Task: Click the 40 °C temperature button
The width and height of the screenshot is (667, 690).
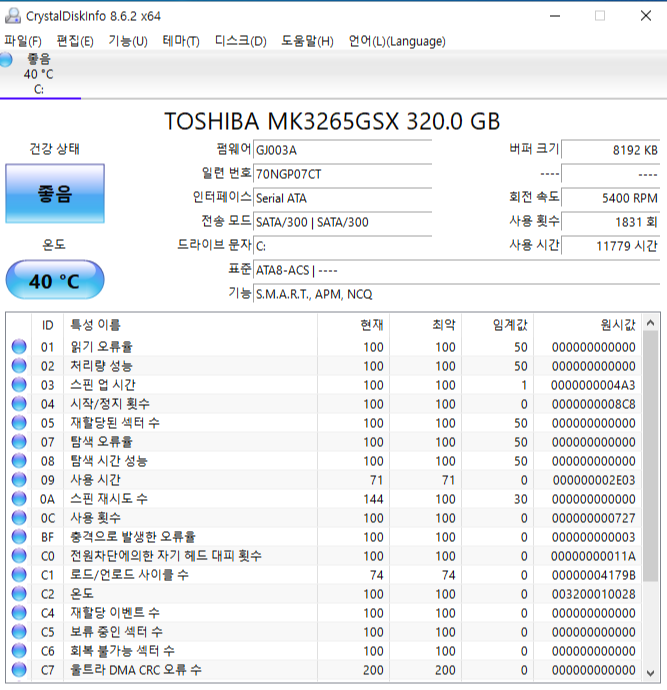Action: 55,280
